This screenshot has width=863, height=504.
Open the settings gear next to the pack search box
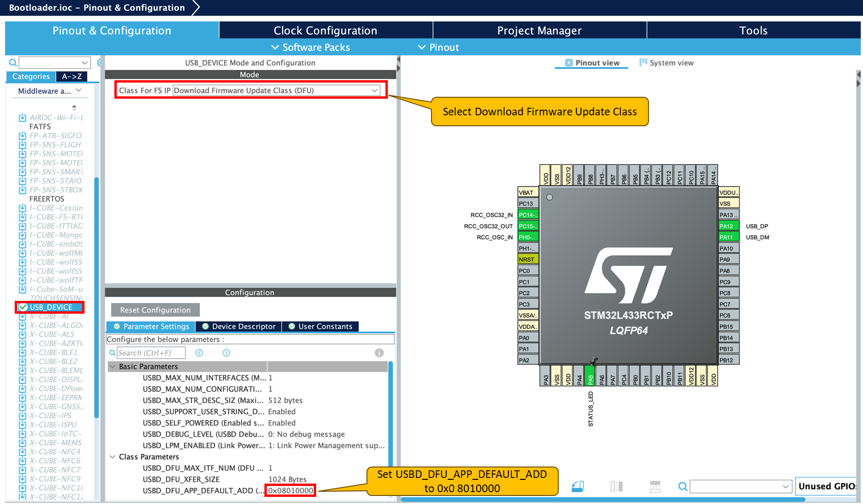tap(99, 62)
